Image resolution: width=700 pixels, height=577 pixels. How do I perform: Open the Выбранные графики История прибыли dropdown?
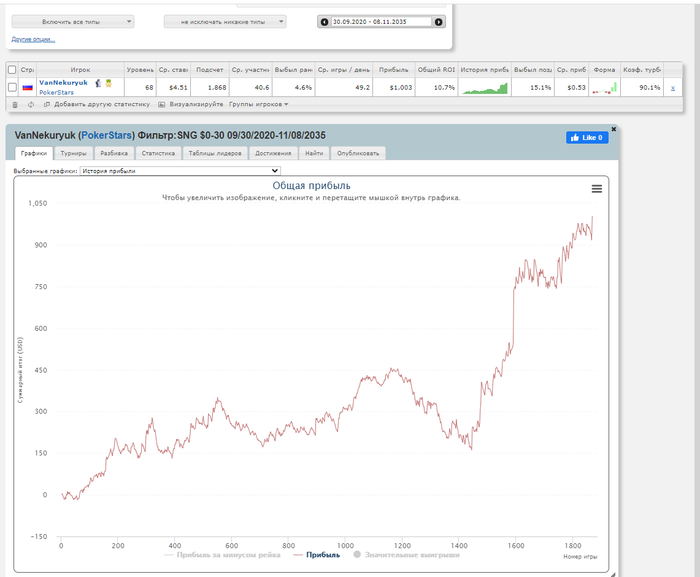[x=180, y=171]
